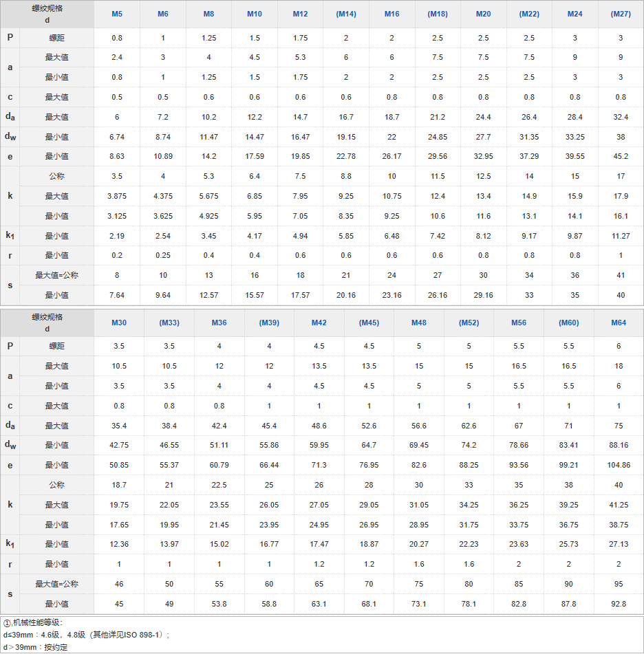
Task: Click the (M39) column header
Action: (269, 323)
